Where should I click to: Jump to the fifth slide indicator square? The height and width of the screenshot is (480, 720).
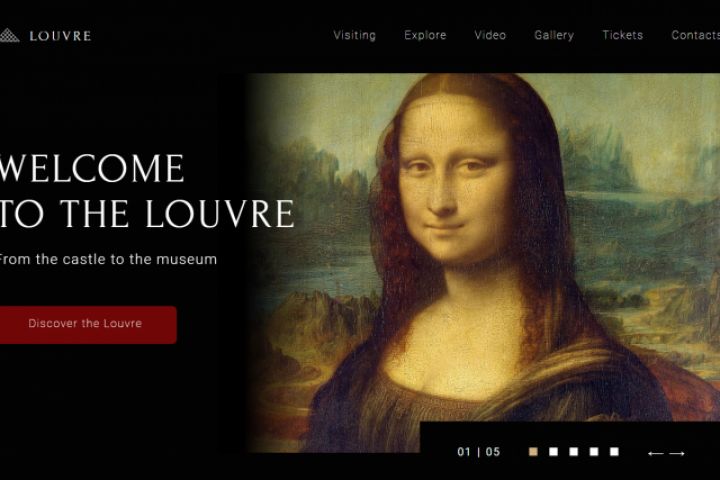pyautogui.click(x=614, y=452)
